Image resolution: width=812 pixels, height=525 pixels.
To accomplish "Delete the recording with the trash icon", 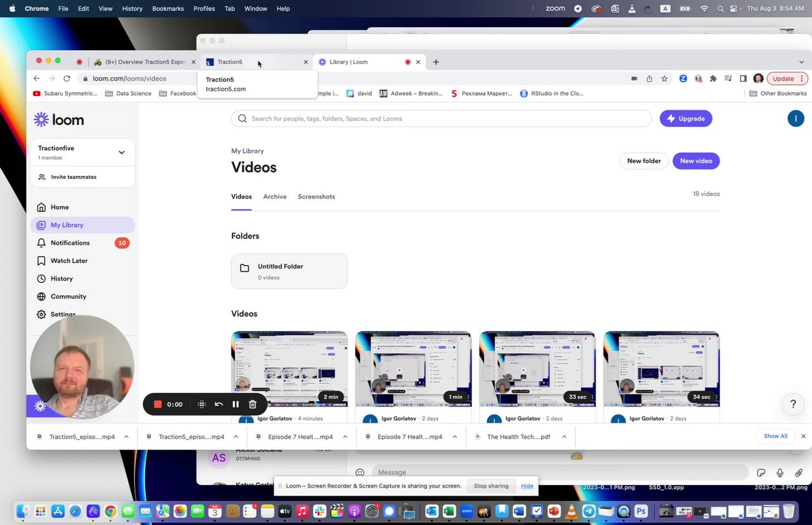I will [x=252, y=404].
